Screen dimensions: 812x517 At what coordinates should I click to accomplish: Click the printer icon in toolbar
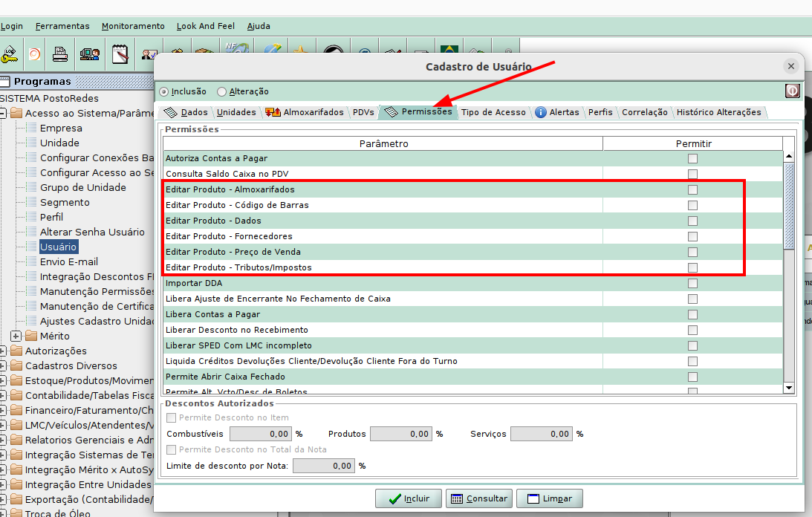pos(60,54)
